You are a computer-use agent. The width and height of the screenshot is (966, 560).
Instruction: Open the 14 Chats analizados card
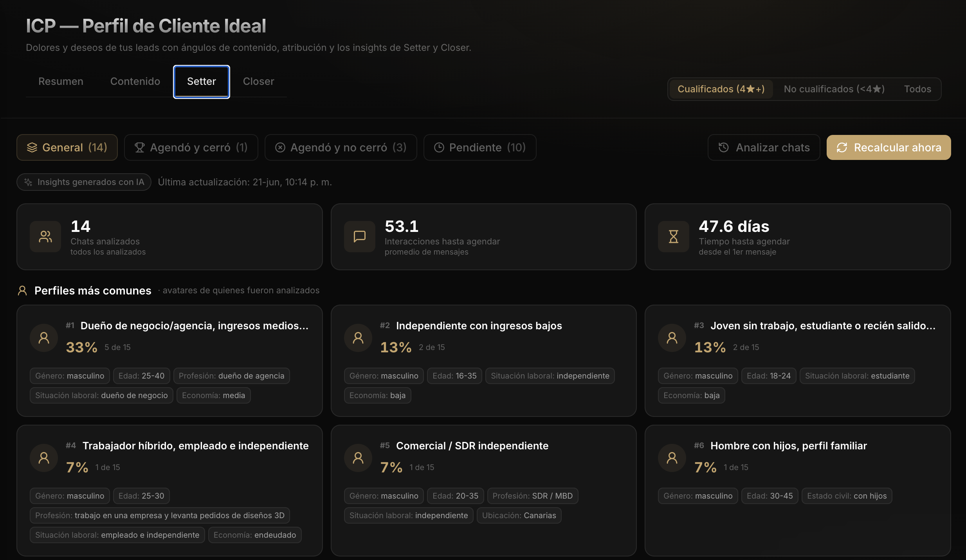click(169, 237)
